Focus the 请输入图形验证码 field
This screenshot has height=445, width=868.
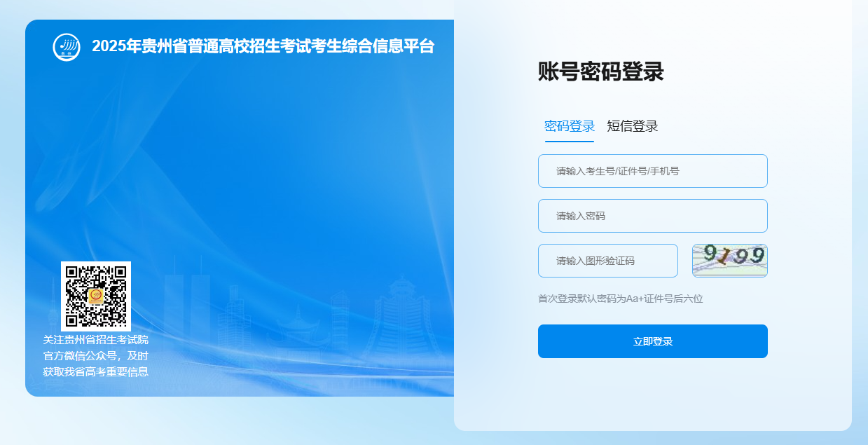608,261
